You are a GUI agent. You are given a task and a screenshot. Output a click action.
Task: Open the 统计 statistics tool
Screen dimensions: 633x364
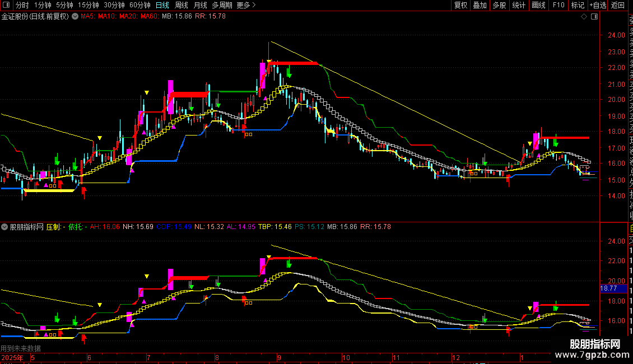pos(519,6)
